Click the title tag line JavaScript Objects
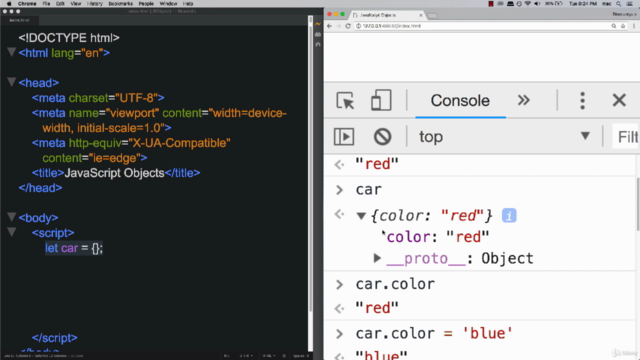 116,173
